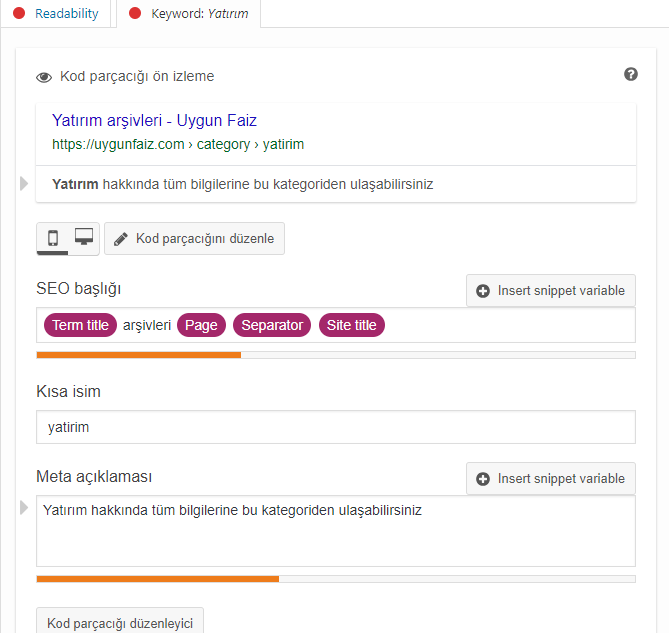The height and width of the screenshot is (633, 669).
Task: Select the Separator variable tag
Action: pyautogui.click(x=272, y=325)
